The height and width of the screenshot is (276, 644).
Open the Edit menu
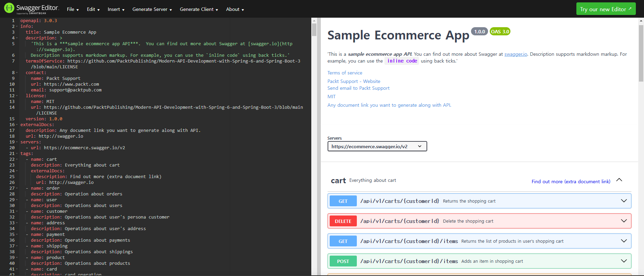click(93, 9)
